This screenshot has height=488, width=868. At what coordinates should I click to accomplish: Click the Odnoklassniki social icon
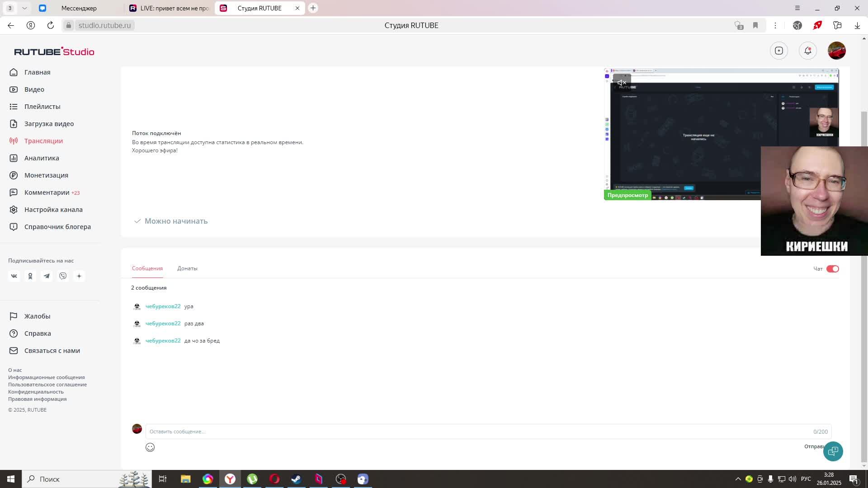(x=30, y=276)
